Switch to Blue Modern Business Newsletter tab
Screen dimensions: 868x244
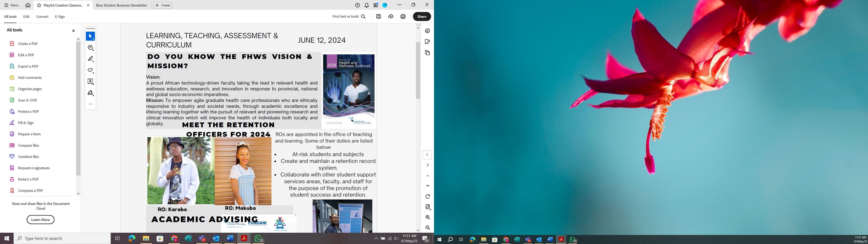click(x=121, y=5)
